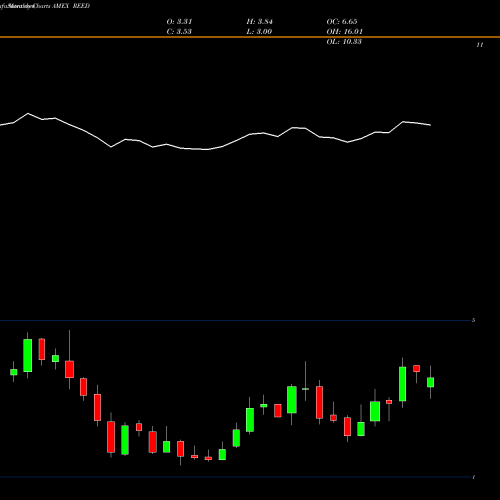Click the "AMEX REED" chart title

71,6
